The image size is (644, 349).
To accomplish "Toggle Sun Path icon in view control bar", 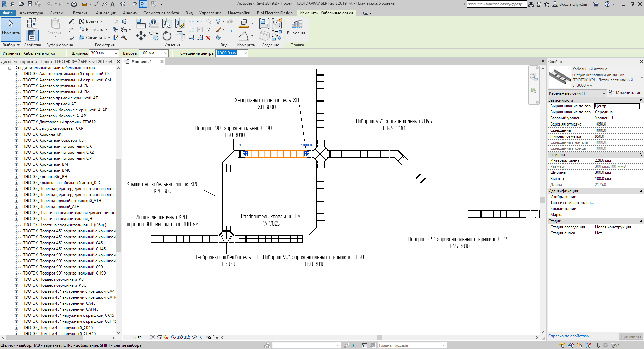I will (166, 337).
